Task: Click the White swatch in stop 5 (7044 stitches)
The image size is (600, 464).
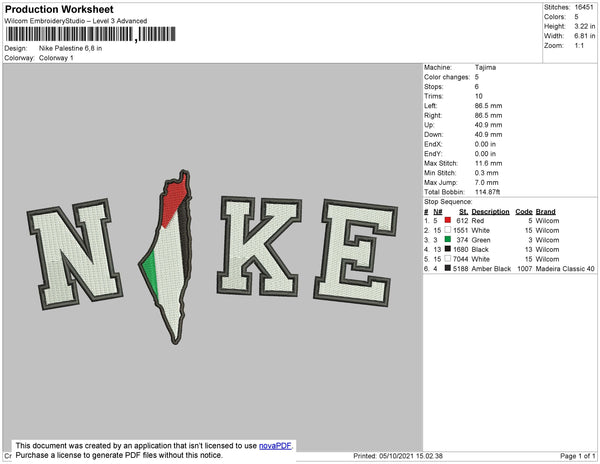Action: [x=448, y=259]
